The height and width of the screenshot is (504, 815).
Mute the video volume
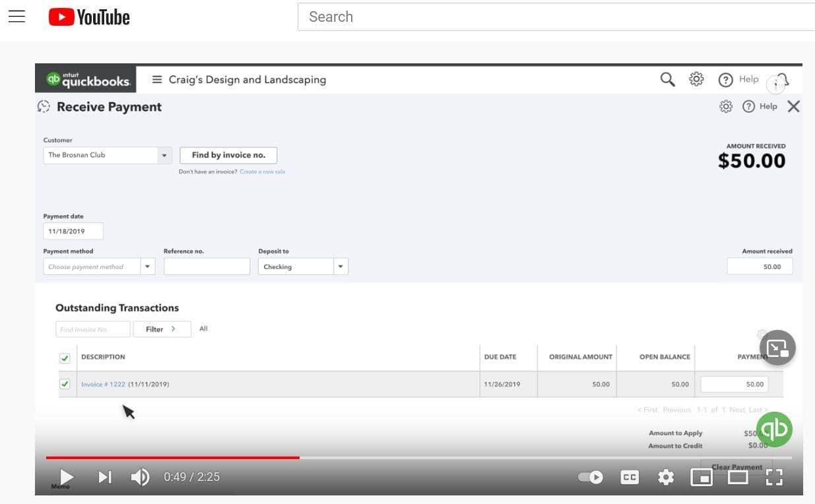pyautogui.click(x=140, y=477)
